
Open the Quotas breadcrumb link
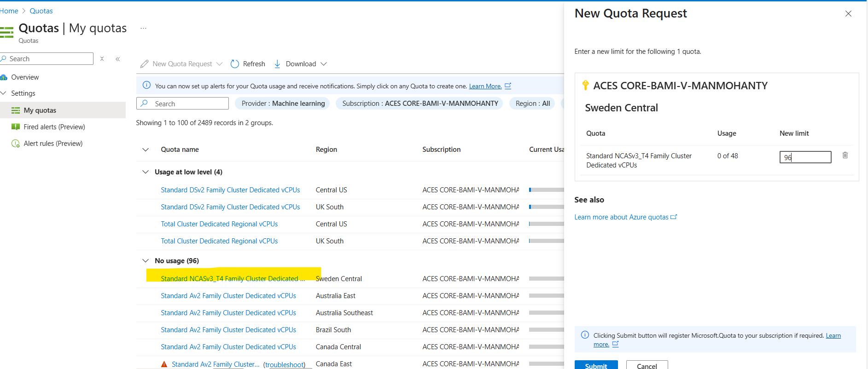click(x=41, y=11)
